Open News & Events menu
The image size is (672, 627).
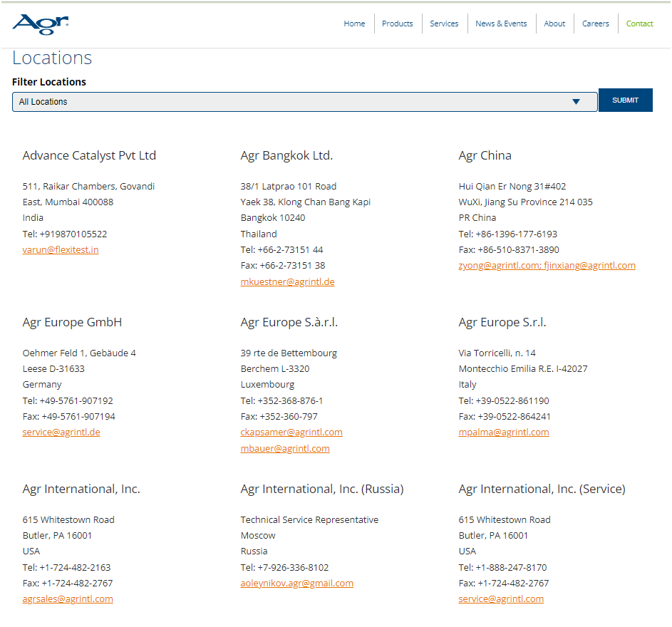click(x=501, y=24)
